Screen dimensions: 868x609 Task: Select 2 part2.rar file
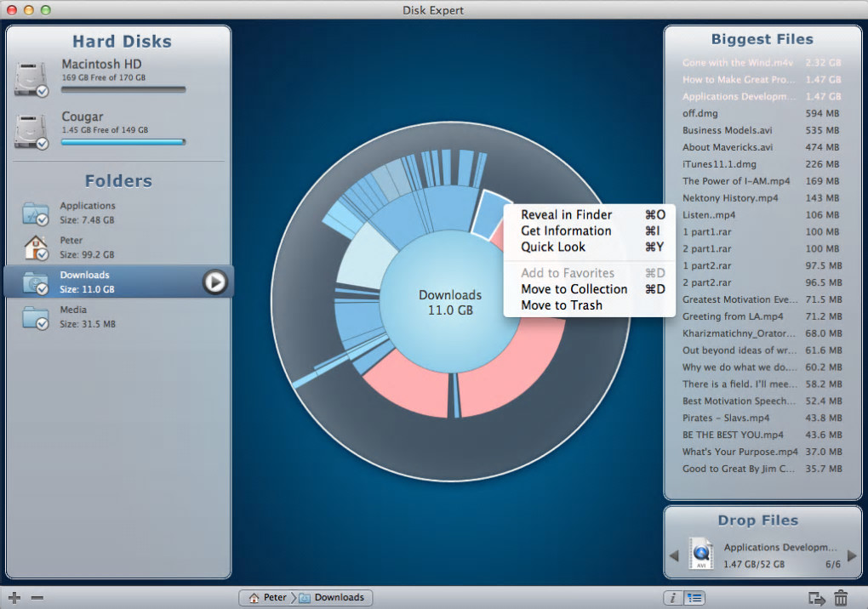coord(762,282)
